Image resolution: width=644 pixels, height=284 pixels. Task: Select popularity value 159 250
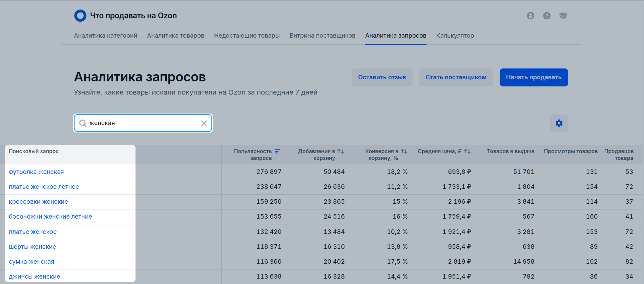tap(269, 202)
